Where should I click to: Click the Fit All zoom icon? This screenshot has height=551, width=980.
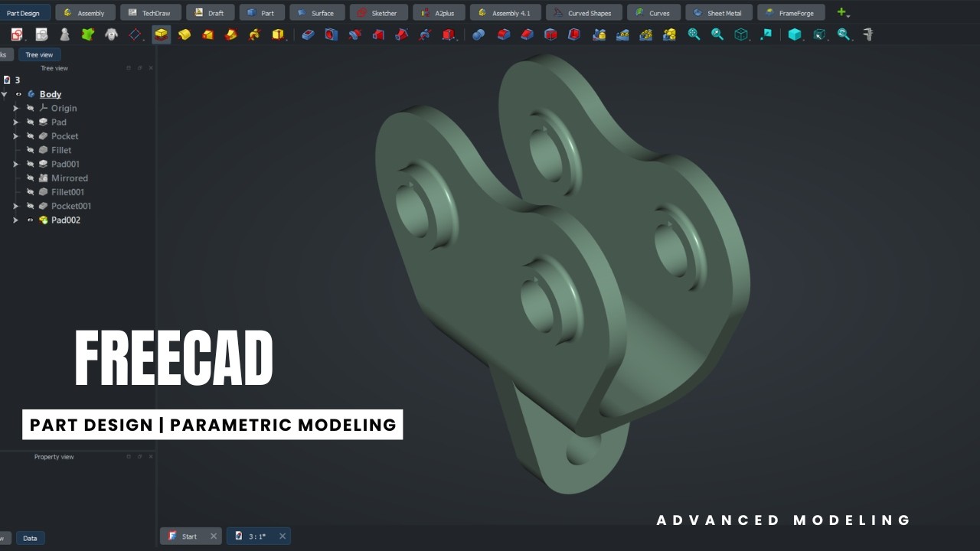[694, 34]
